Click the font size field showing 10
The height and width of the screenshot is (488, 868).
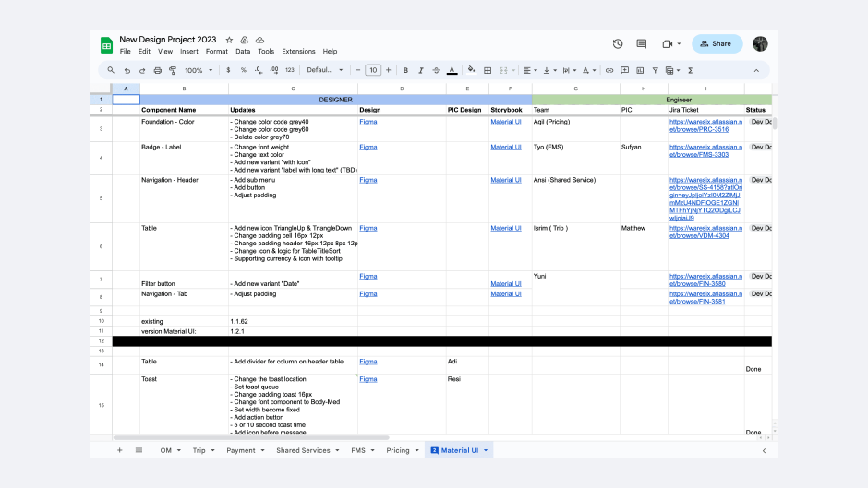click(x=373, y=70)
